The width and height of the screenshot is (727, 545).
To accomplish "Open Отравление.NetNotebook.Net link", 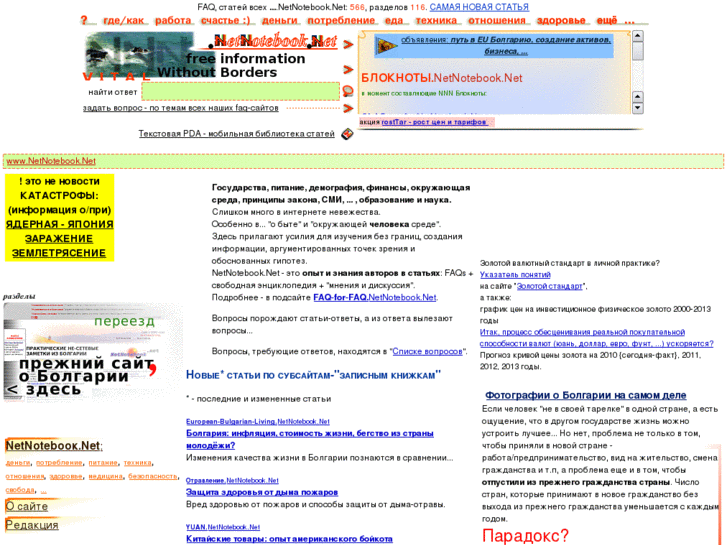I will click(x=232, y=481).
